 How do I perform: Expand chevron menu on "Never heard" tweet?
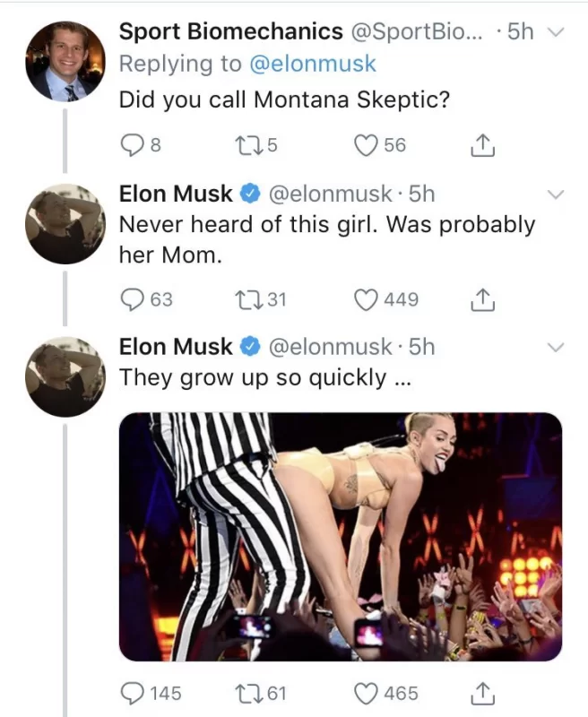click(556, 194)
